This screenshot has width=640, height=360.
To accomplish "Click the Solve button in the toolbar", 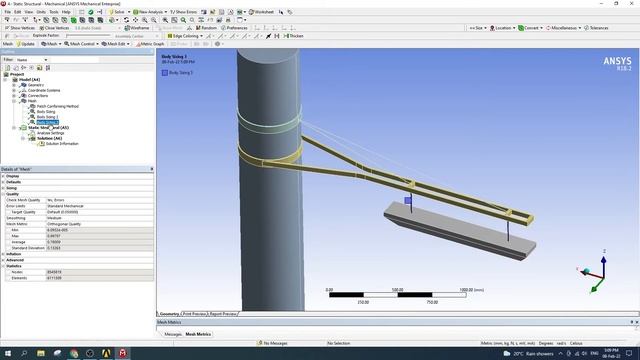I will [x=117, y=12].
